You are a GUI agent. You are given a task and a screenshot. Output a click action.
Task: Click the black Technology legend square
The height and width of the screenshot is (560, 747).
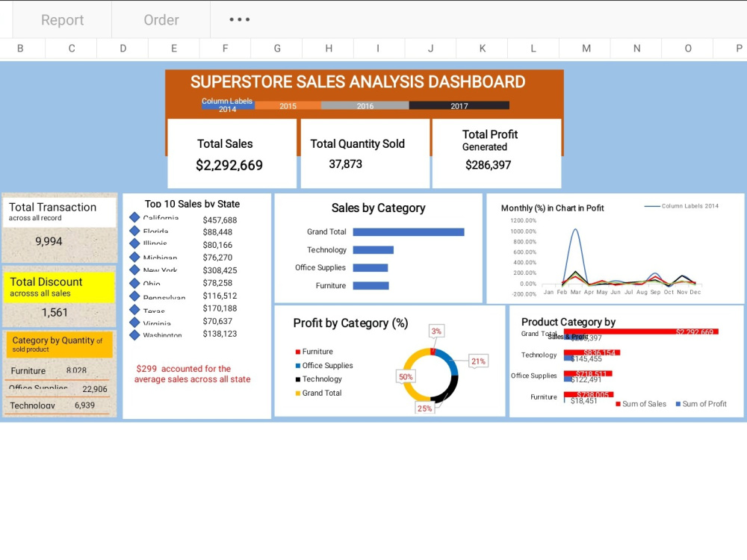pyautogui.click(x=297, y=379)
